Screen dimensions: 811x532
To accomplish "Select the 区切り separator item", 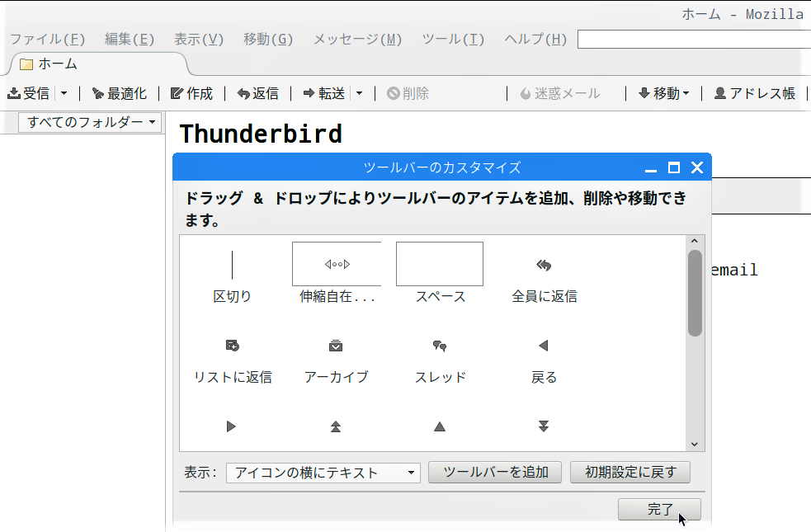I will pos(232,273).
